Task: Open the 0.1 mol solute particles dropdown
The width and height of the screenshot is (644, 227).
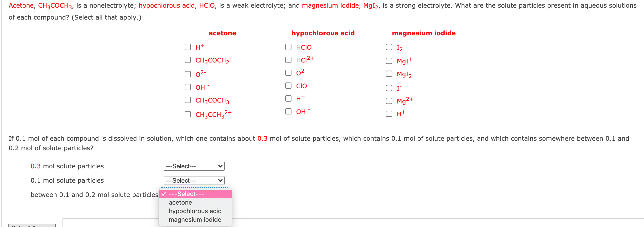Action: click(x=194, y=180)
